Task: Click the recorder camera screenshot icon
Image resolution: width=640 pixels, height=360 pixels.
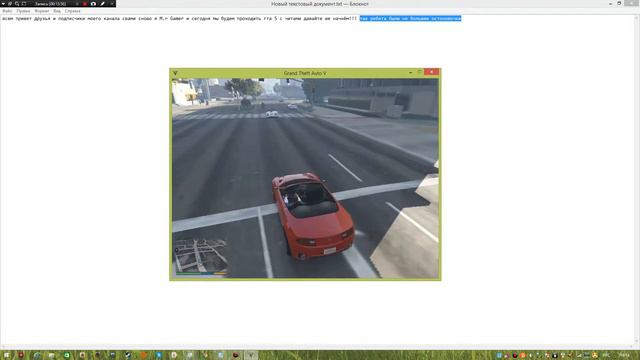Action: pos(93,4)
